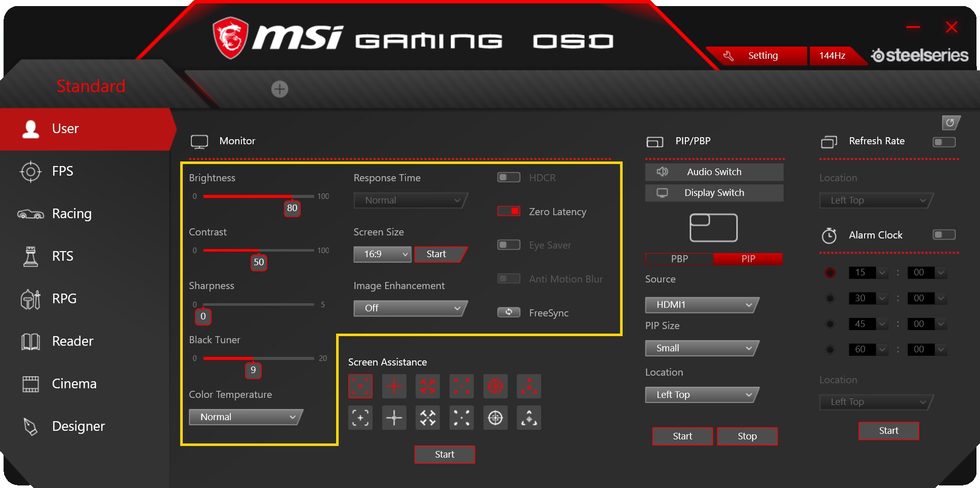Switch to the Designer mode
The height and width of the screenshot is (488, 980).
coord(85,426)
